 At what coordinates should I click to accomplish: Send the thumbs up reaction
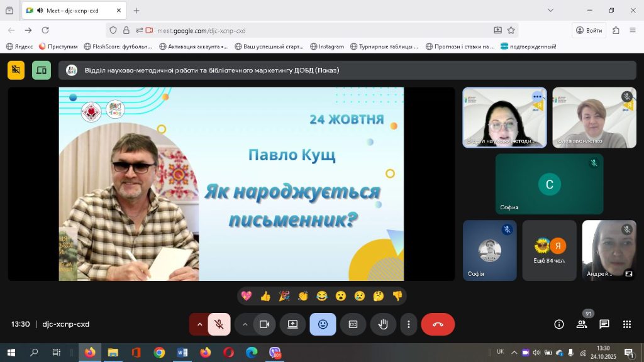(265, 295)
